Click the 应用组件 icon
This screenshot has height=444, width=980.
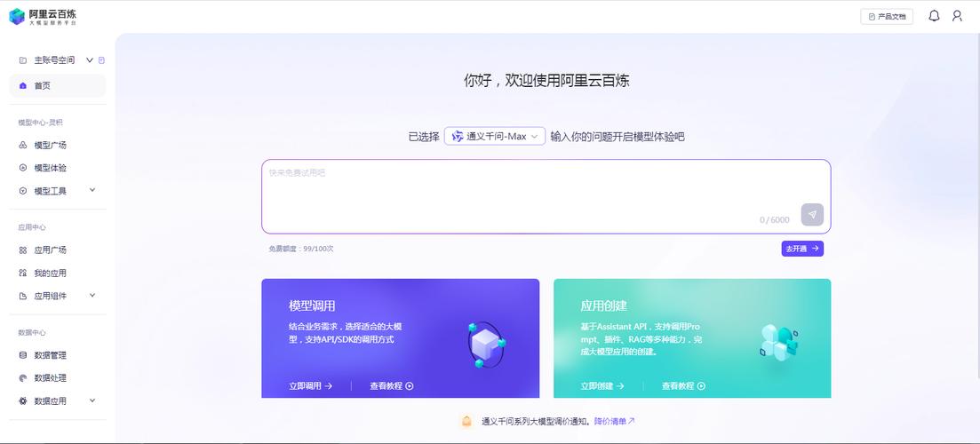point(23,296)
